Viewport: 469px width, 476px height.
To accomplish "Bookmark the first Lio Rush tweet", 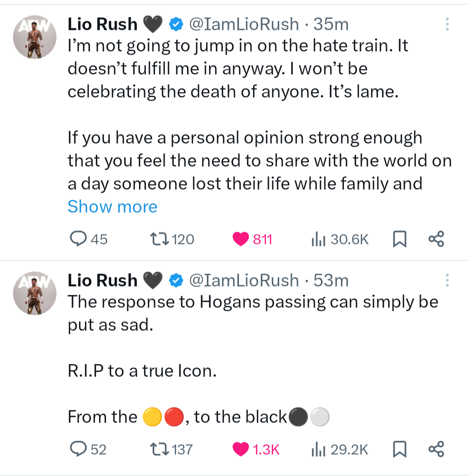I will tap(398, 239).
